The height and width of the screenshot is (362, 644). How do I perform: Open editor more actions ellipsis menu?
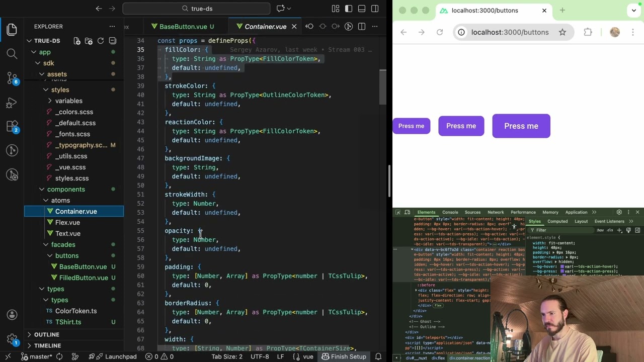click(375, 26)
